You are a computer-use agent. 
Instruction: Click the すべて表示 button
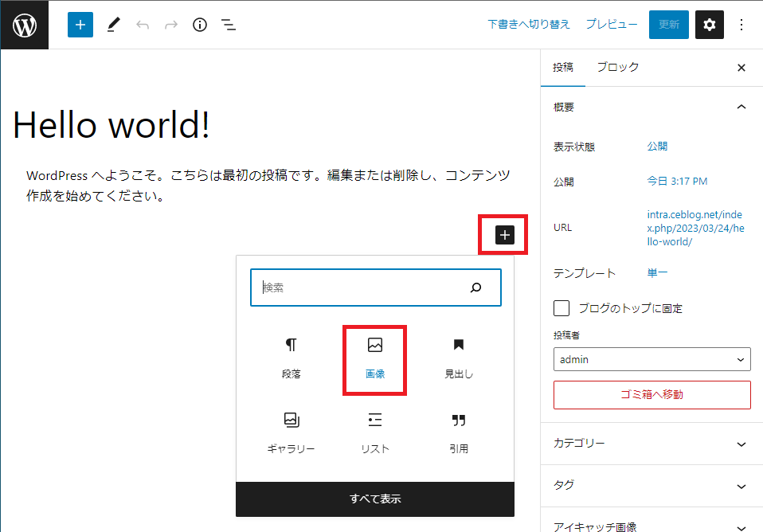(374, 499)
